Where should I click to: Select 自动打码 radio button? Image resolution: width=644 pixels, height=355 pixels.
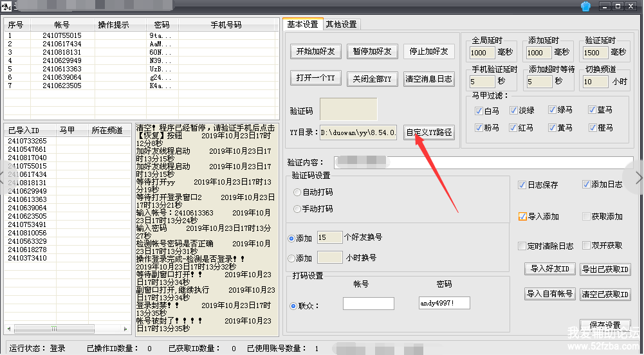click(x=297, y=192)
